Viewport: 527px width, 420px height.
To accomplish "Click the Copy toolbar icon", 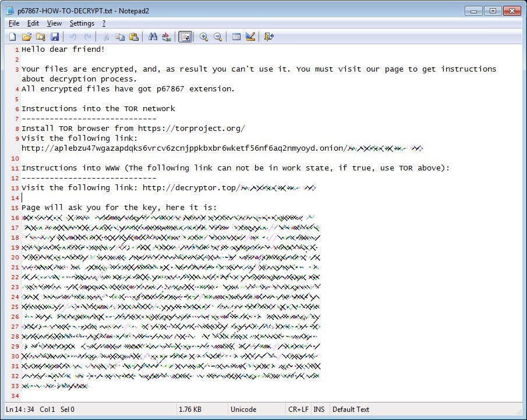I will pyautogui.click(x=120, y=37).
